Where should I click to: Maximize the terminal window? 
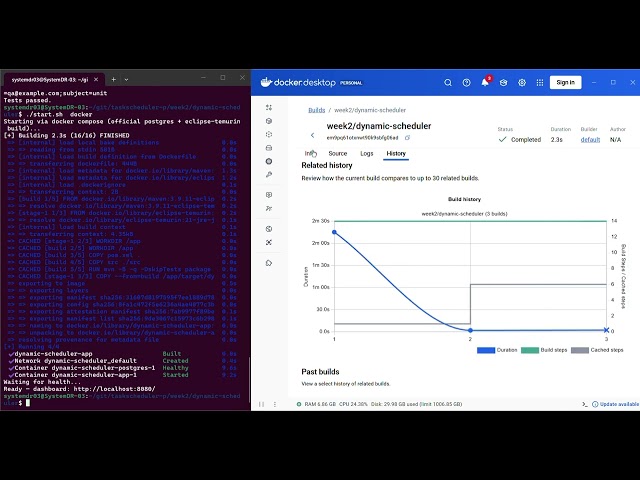pyautogui.click(x=223, y=78)
